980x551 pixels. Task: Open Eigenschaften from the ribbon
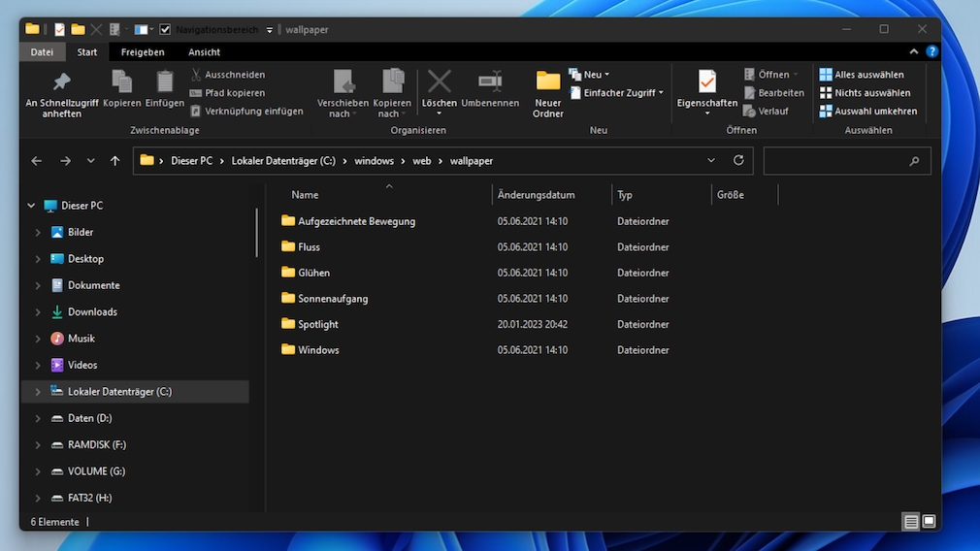[x=707, y=91]
